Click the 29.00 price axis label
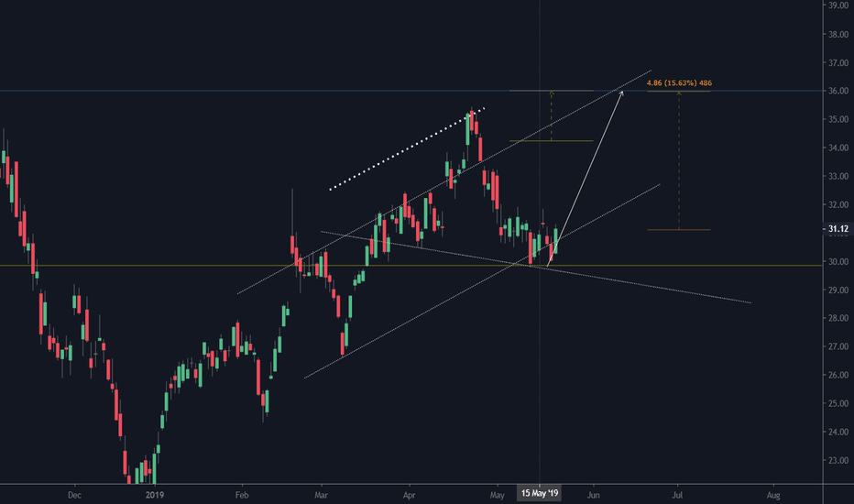The image size is (854, 504). 838,290
